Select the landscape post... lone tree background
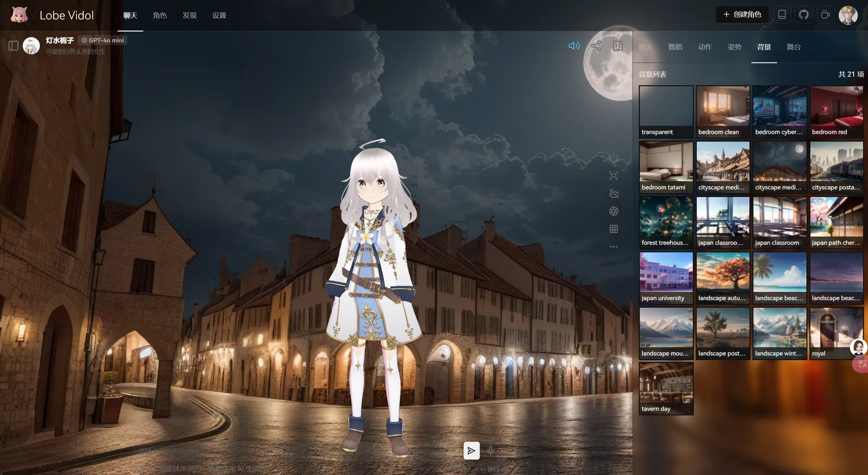The width and height of the screenshot is (868, 475). (x=723, y=333)
